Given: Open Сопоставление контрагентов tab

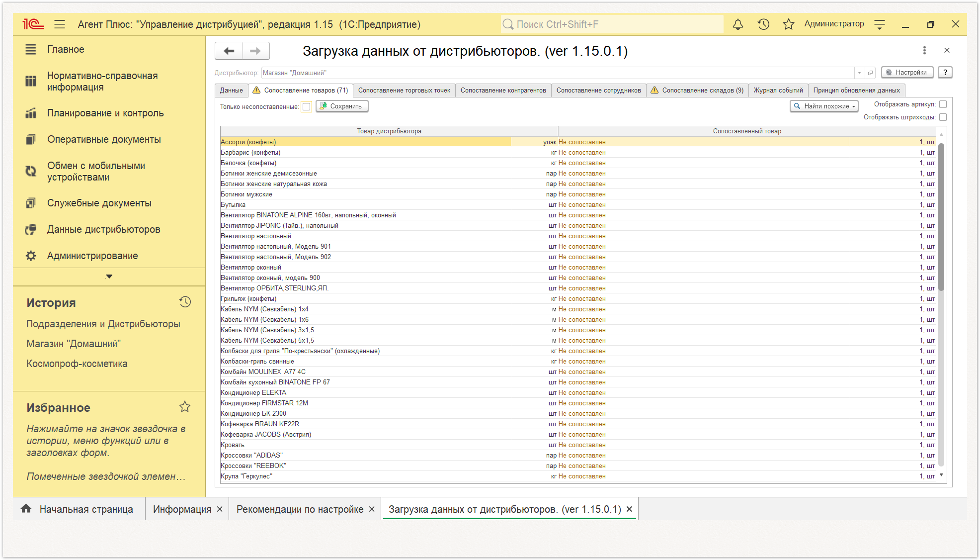Looking at the screenshot, I should (503, 90).
